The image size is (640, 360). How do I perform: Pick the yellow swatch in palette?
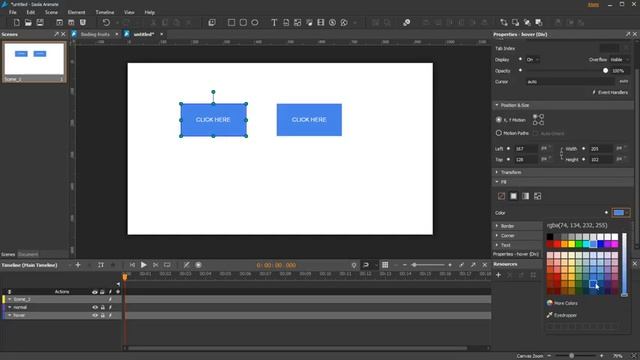point(572,244)
